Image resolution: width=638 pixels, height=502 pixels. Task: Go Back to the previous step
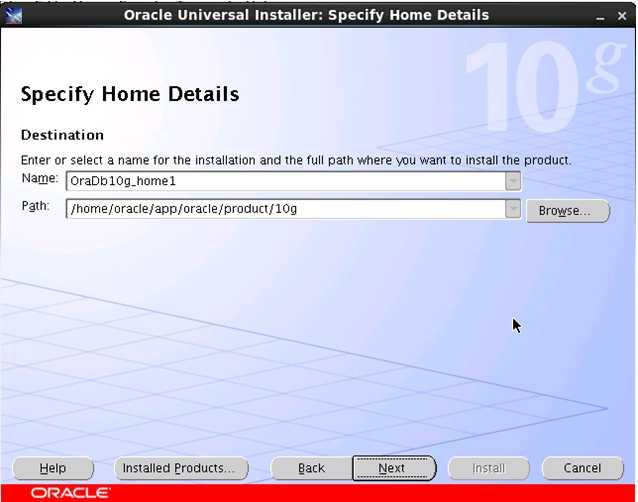coord(311,468)
